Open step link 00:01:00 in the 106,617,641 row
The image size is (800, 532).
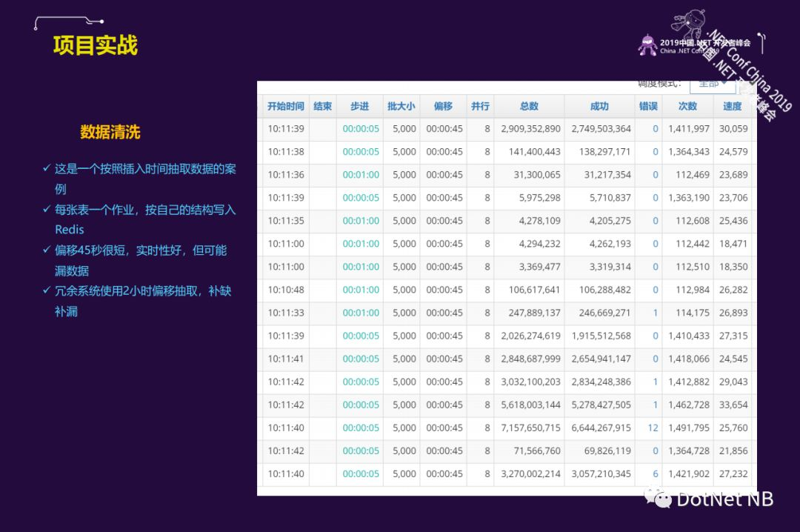361,290
